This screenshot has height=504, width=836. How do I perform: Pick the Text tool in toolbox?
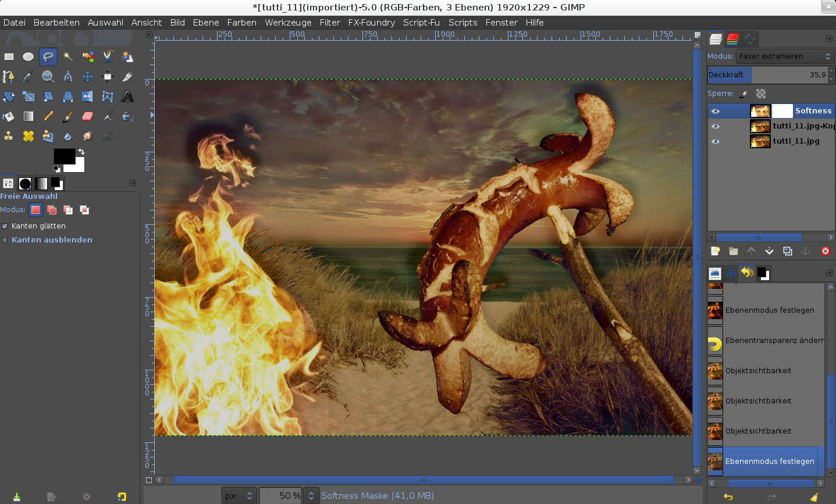coord(127,96)
